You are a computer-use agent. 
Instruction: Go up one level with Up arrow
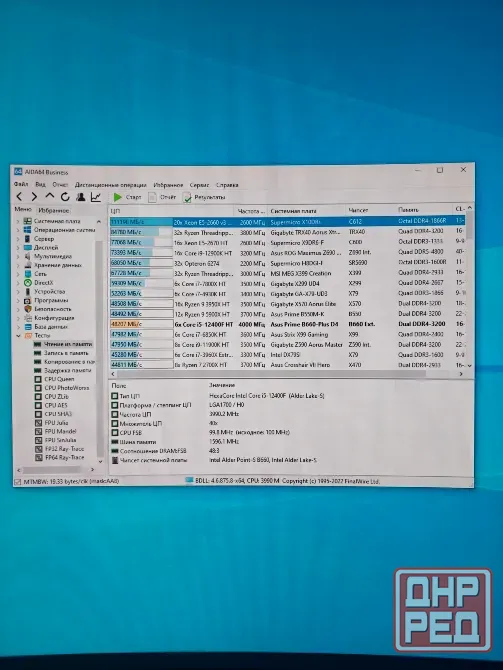pyautogui.click(x=50, y=196)
